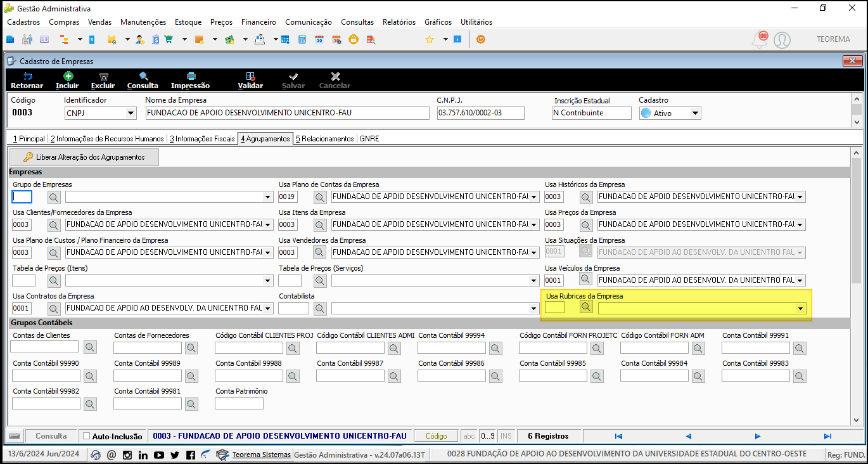
Task: Enable the Auto-Inclusão checkbox
Action: (x=87, y=436)
